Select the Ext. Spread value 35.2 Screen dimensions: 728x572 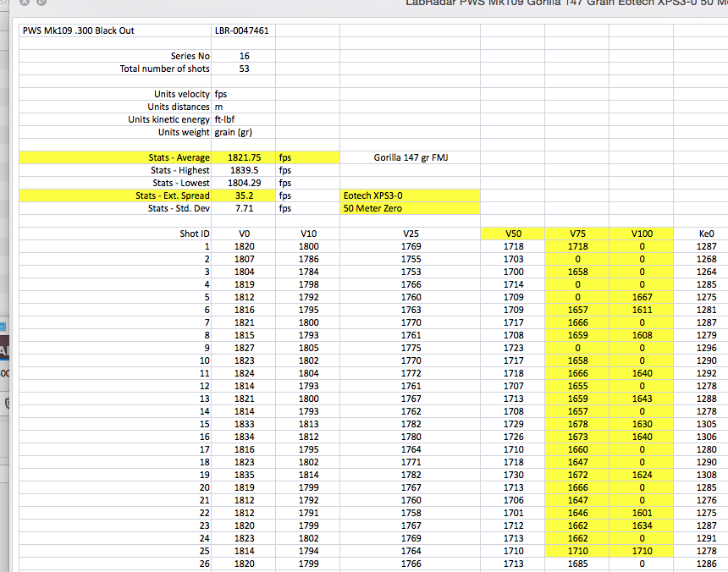(244, 195)
